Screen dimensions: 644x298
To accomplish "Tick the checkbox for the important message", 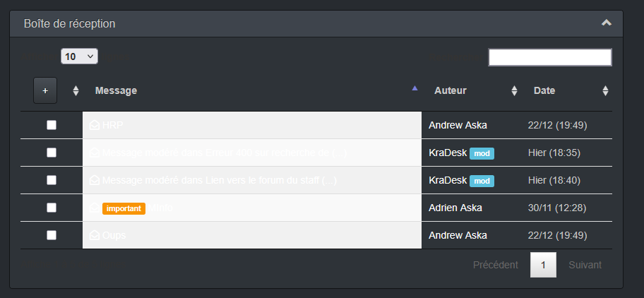I will click(x=52, y=208).
